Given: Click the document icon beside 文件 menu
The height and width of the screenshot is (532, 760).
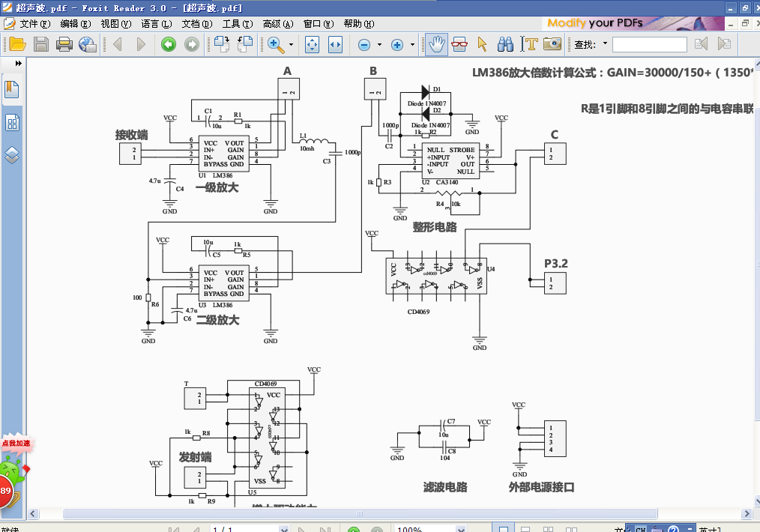Looking at the screenshot, I should click(x=9, y=24).
